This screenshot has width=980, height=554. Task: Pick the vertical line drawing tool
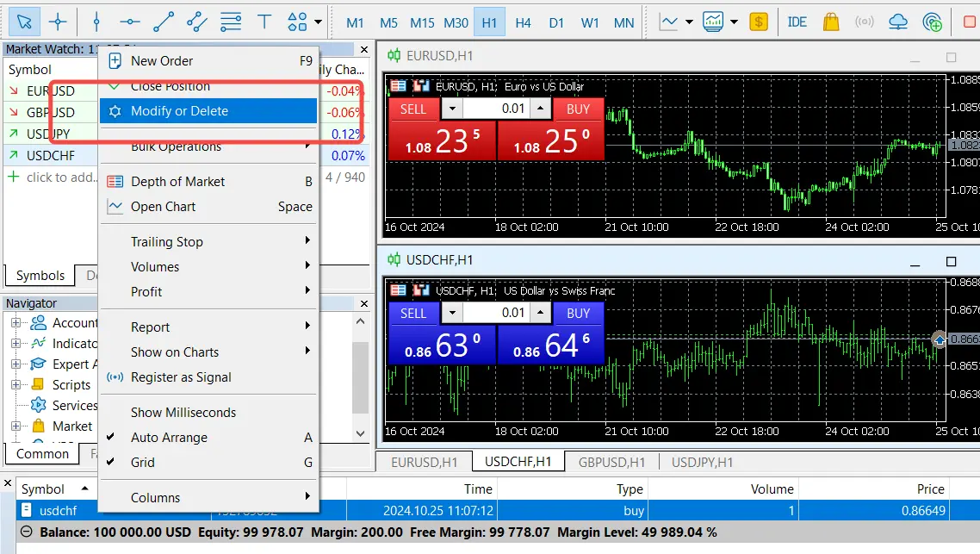[96, 22]
